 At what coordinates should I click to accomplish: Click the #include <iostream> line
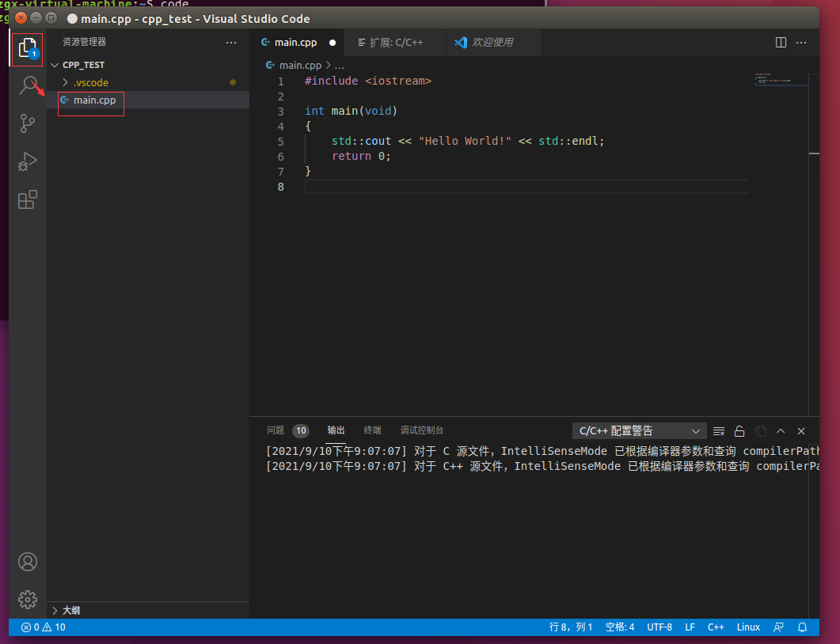pyautogui.click(x=368, y=81)
